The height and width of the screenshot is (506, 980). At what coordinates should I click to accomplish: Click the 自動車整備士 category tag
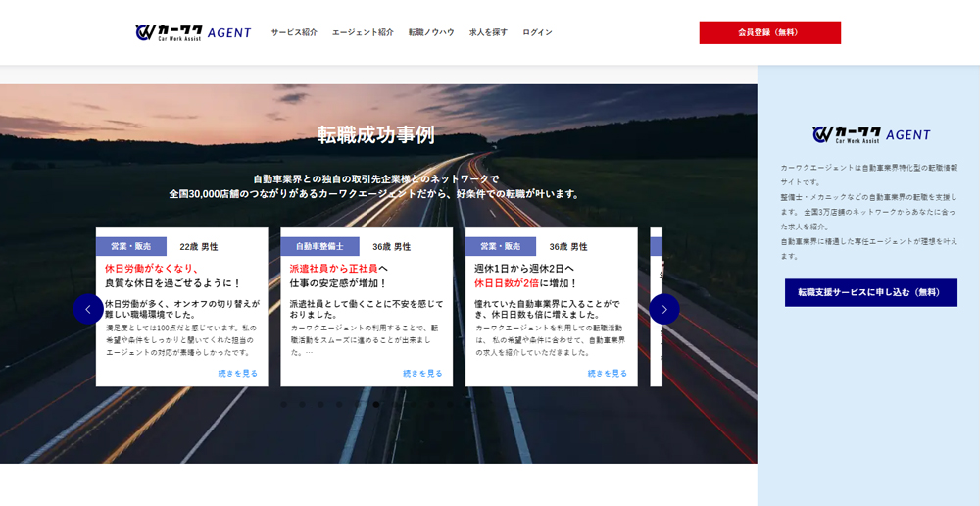[319, 246]
